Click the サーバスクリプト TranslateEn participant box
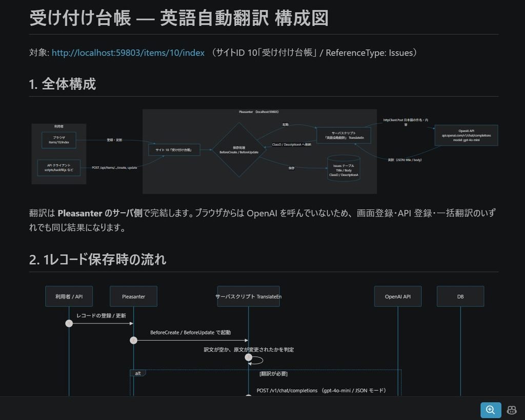This screenshot has height=420, width=525. (x=249, y=296)
